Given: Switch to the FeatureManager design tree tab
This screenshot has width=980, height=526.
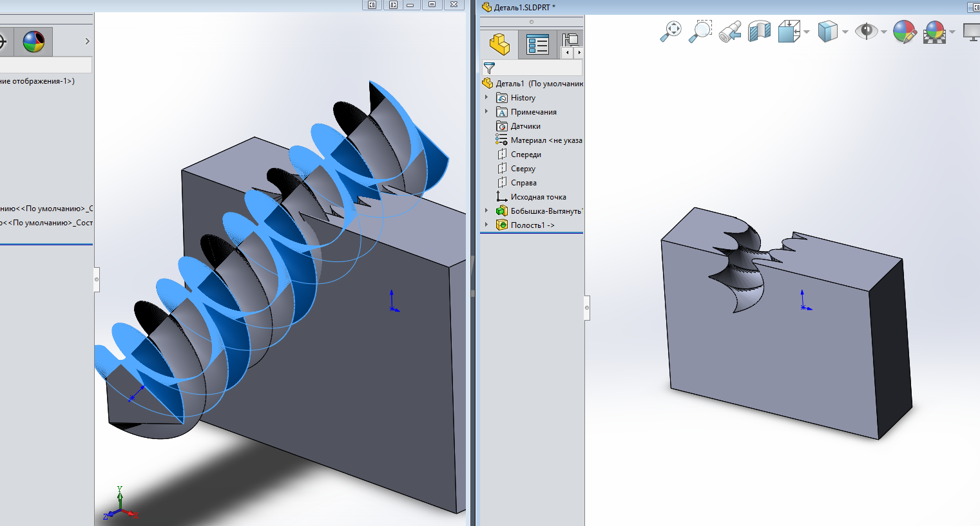Looking at the screenshot, I should (x=500, y=44).
